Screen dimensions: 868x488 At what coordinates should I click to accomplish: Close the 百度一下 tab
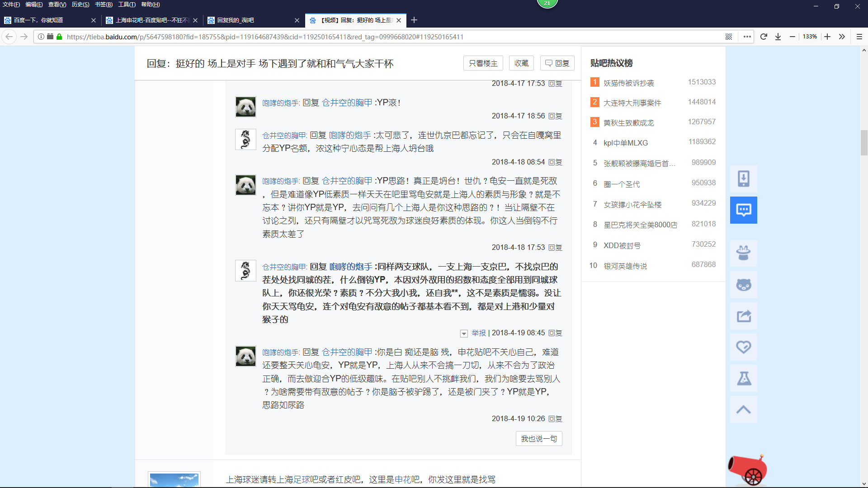(94, 20)
